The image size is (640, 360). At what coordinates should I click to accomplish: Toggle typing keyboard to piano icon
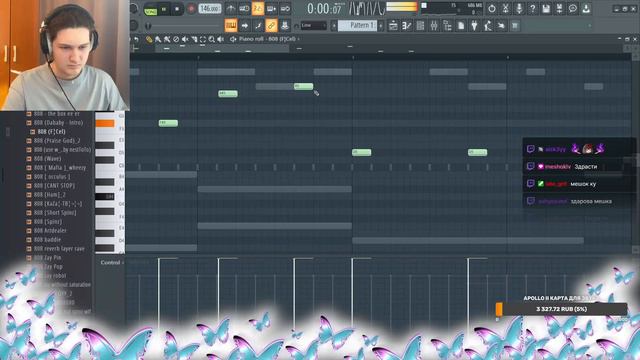point(231,26)
